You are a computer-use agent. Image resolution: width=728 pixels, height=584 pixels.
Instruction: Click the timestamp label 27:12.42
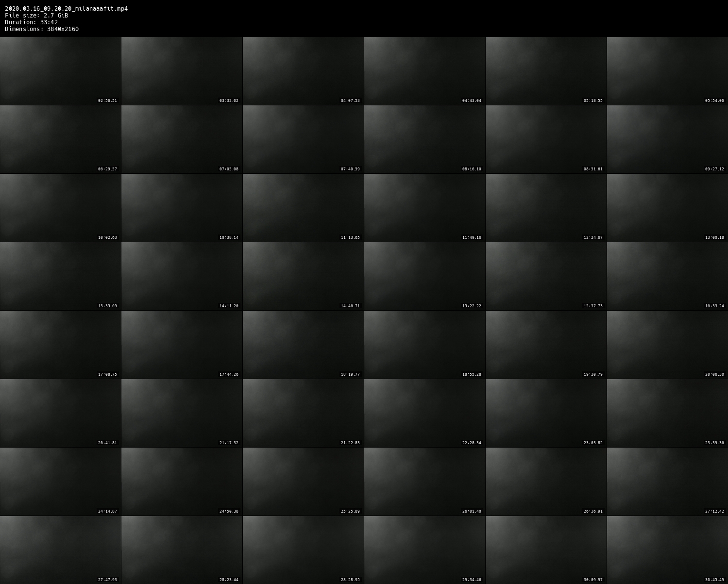pyautogui.click(x=714, y=511)
